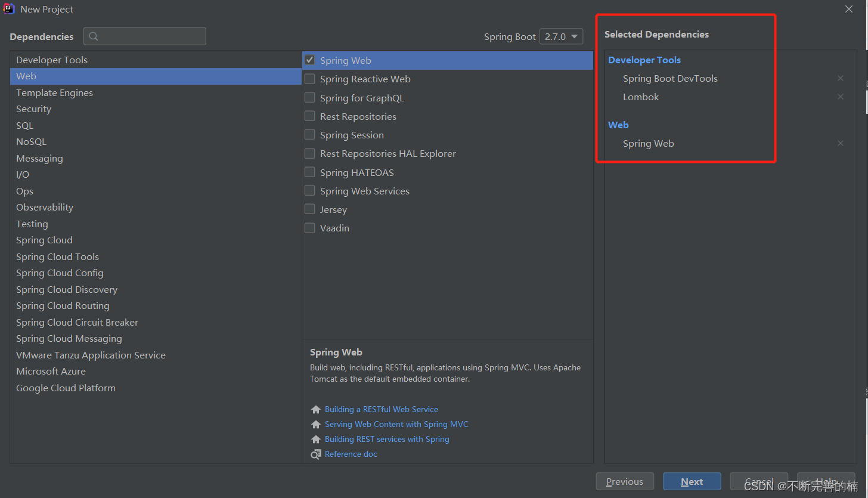The height and width of the screenshot is (498, 868).
Task: Click the document icon beside Reference doc
Action: [x=316, y=454]
